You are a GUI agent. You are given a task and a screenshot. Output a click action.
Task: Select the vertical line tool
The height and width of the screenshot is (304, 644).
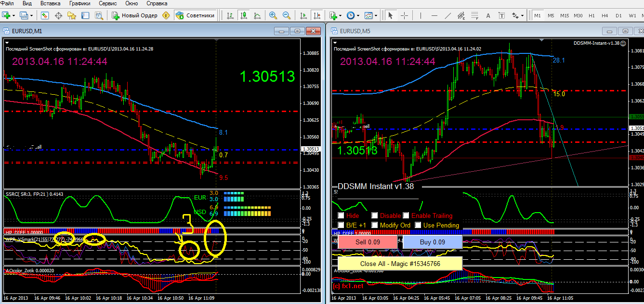click(x=421, y=15)
